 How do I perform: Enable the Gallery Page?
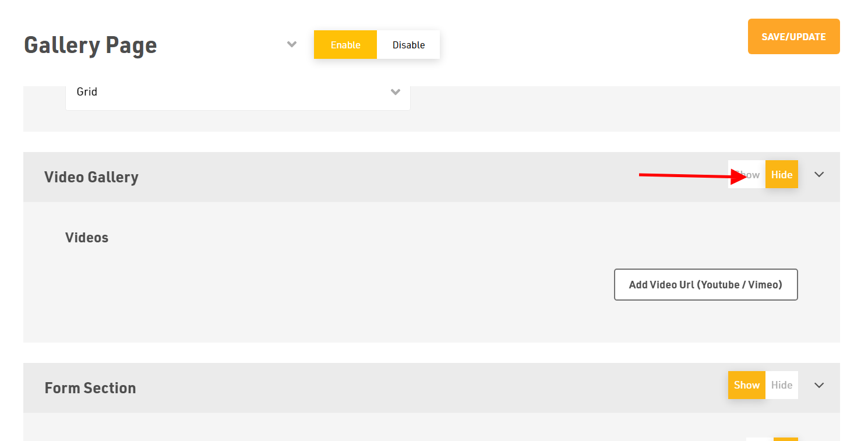345,45
